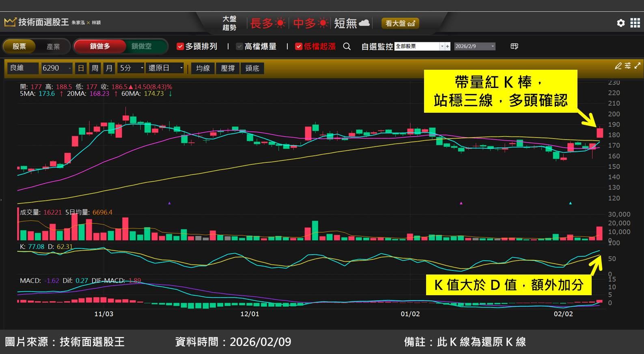The image size is (644, 354).
Task: Open chart indicator settings sliders icon
Action: pos(628,66)
